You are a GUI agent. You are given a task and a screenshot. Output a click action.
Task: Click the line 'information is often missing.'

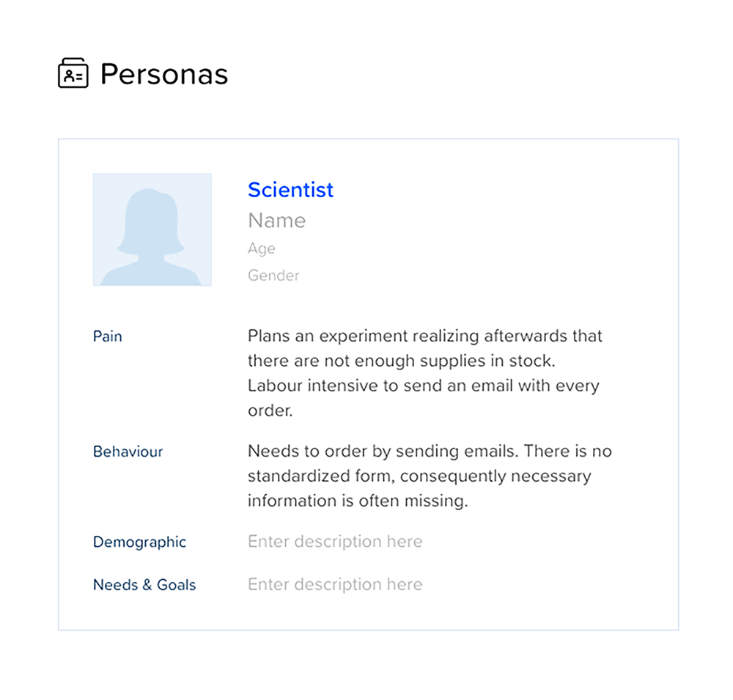357,501
